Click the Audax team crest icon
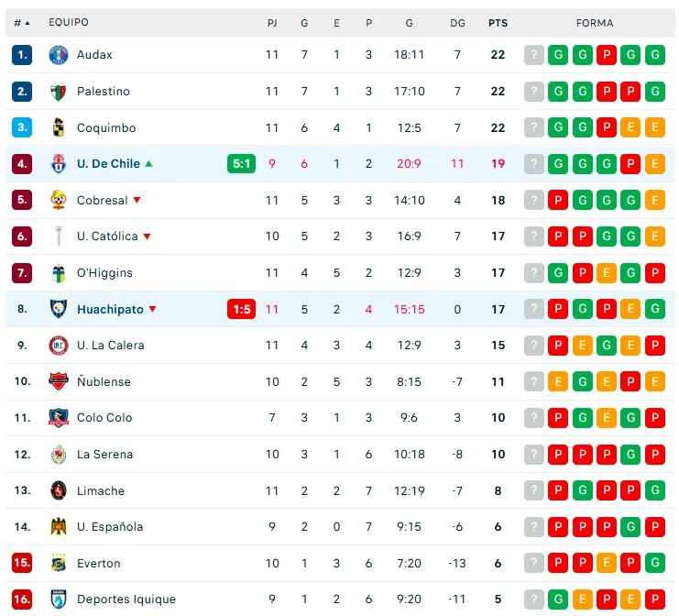 [x=59, y=55]
